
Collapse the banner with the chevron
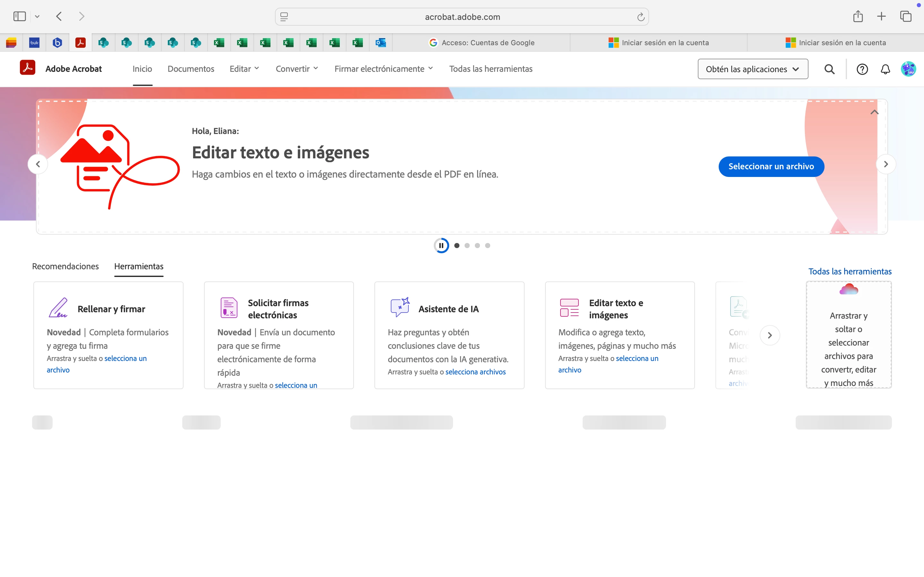[x=874, y=112]
